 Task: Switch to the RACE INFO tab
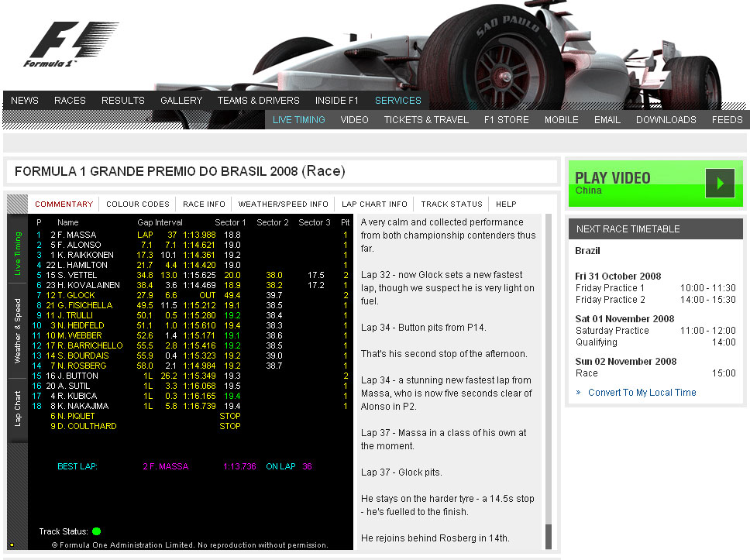(204, 204)
